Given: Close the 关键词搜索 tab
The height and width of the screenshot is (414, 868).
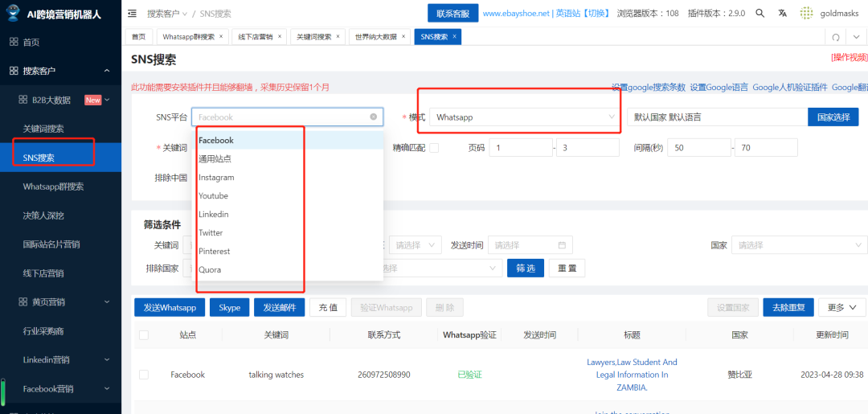Looking at the screenshot, I should click(338, 36).
